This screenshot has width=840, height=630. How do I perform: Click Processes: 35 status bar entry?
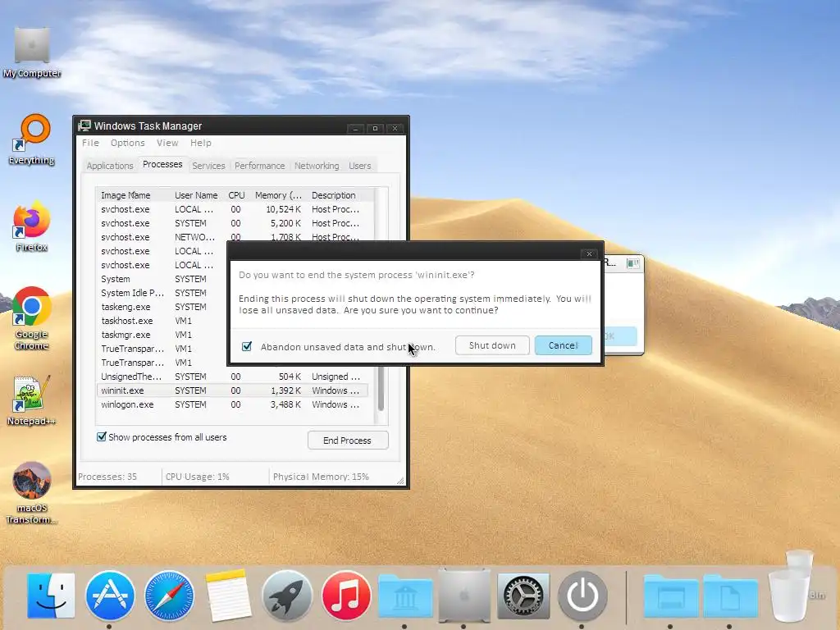[x=107, y=477]
